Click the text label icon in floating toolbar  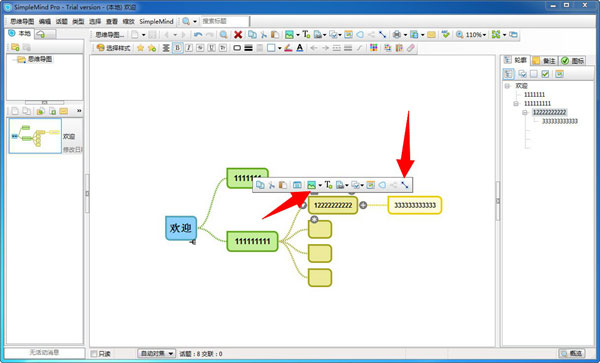328,185
